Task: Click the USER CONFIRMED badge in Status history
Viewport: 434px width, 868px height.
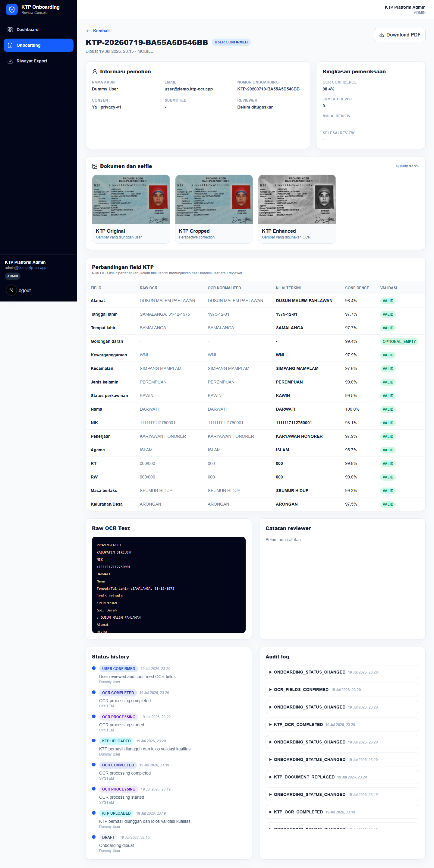Action: click(x=118, y=668)
